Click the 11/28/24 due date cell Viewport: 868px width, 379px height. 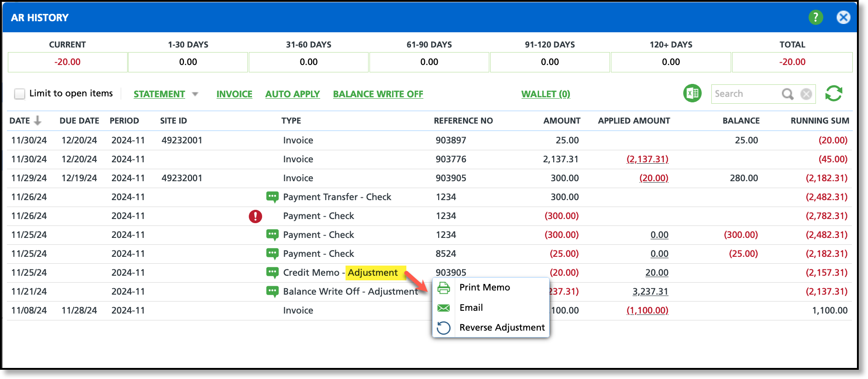coord(79,310)
